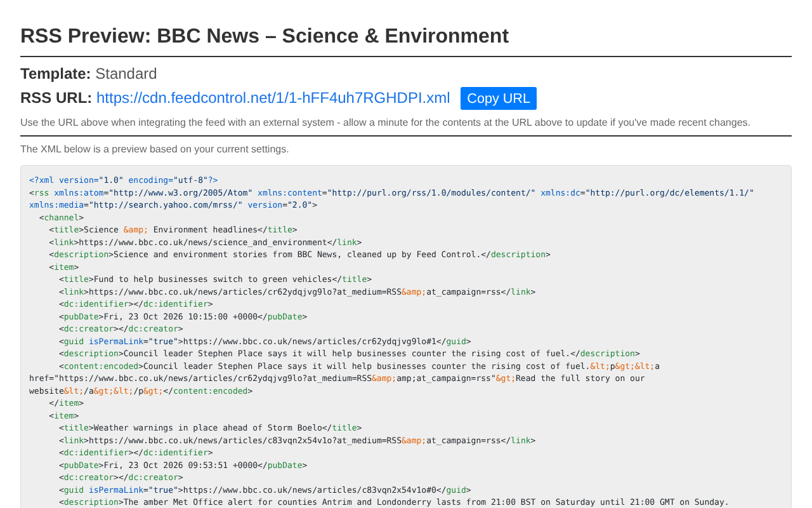This screenshot has height=508, width=812.
Task: Click content:encoded line for Council leader story
Action: click(360, 366)
